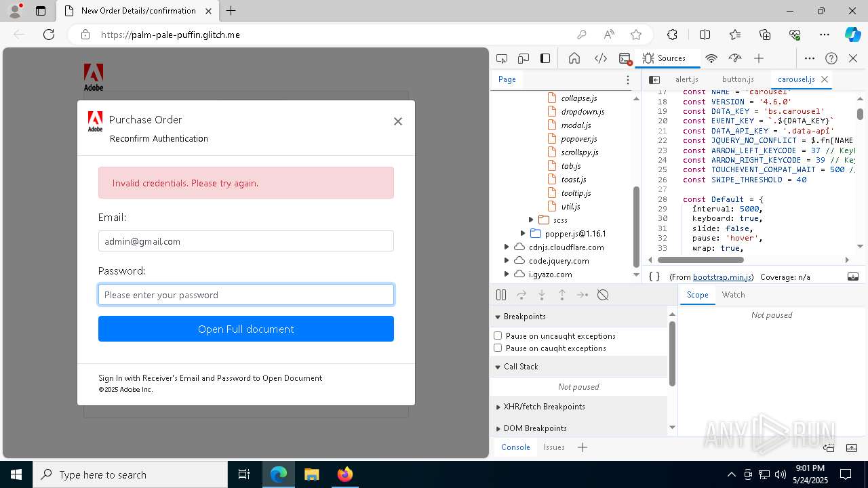The height and width of the screenshot is (488, 868).
Task: Click the step out debugger icon
Action: [x=562, y=295]
